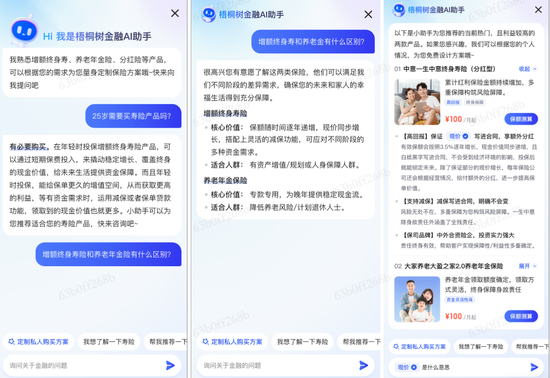Click greeting Hi 我是梧桐树金融AI助手
Viewport: 550px width, 378px height.
tap(97, 36)
